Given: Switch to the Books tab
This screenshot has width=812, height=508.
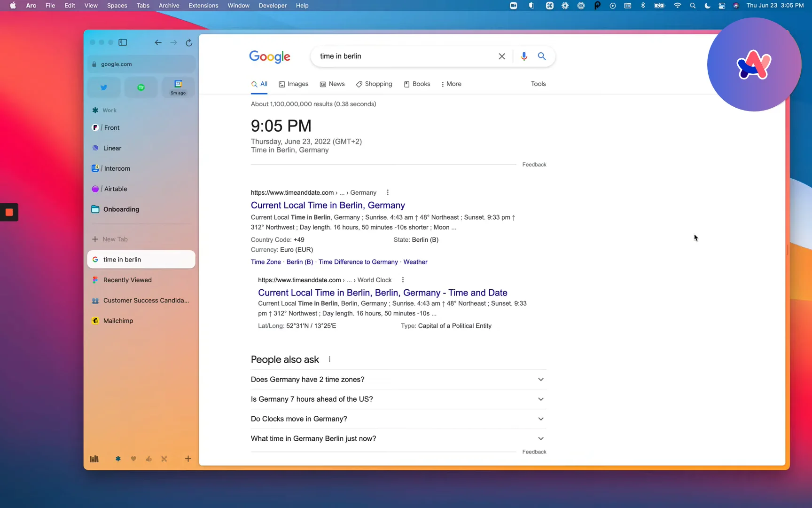Looking at the screenshot, I should pos(417,84).
